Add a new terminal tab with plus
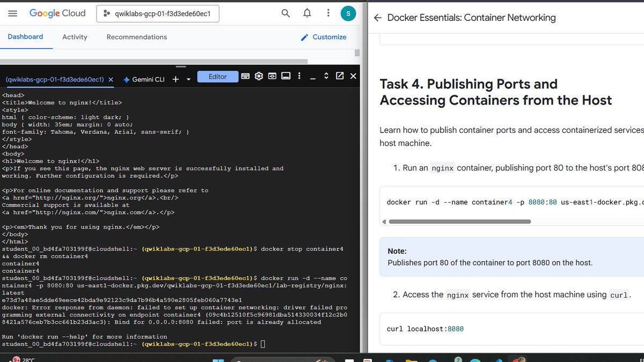The width and height of the screenshot is (644, 362). 175,79
